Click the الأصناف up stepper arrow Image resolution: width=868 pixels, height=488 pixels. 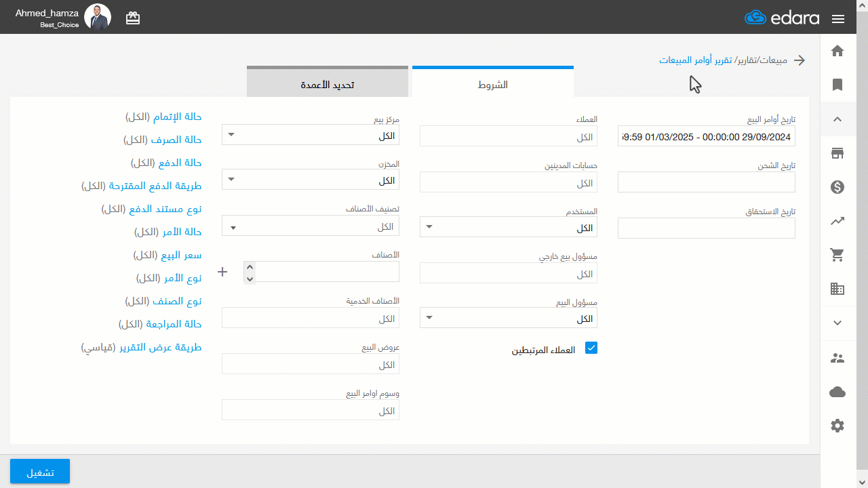click(x=250, y=267)
